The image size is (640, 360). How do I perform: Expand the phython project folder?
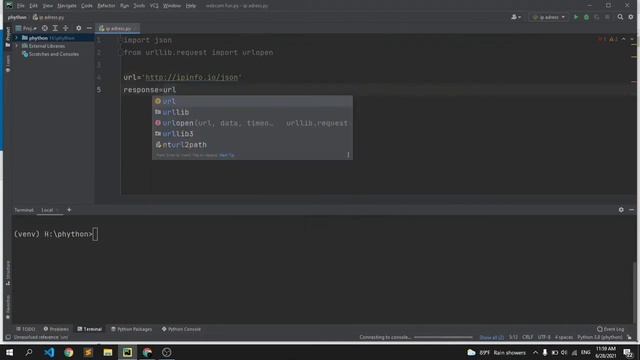pyautogui.click(x=17, y=38)
